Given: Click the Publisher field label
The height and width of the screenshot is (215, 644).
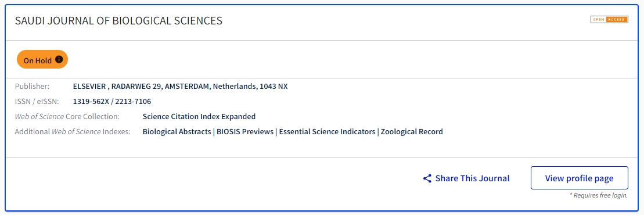Looking at the screenshot, I should (32, 87).
